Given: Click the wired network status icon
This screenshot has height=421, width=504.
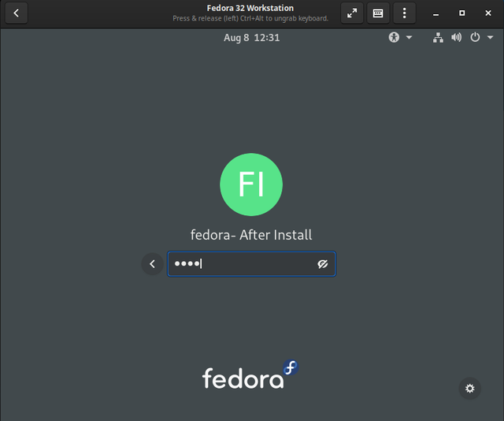Looking at the screenshot, I should [x=438, y=37].
